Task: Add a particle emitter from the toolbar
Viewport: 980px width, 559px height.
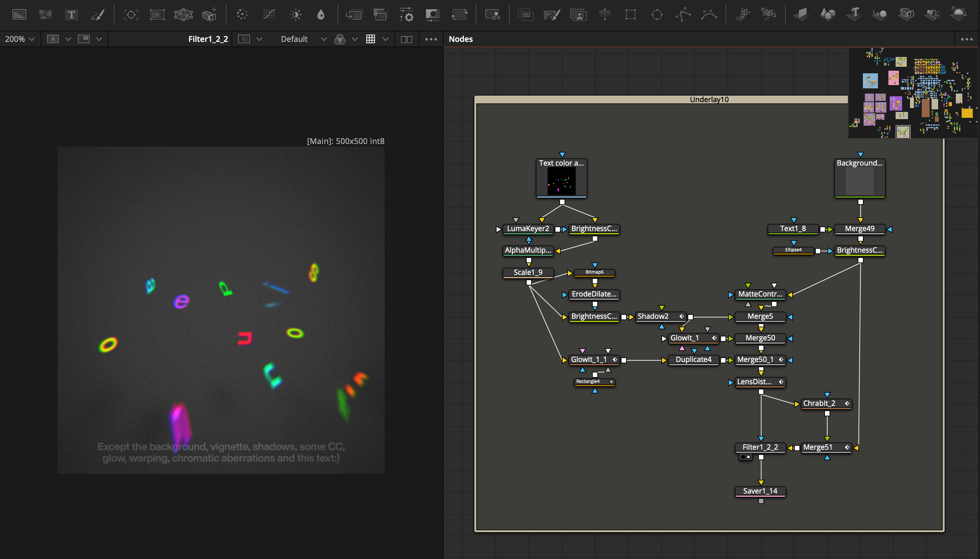Action: pyautogui.click(x=743, y=15)
